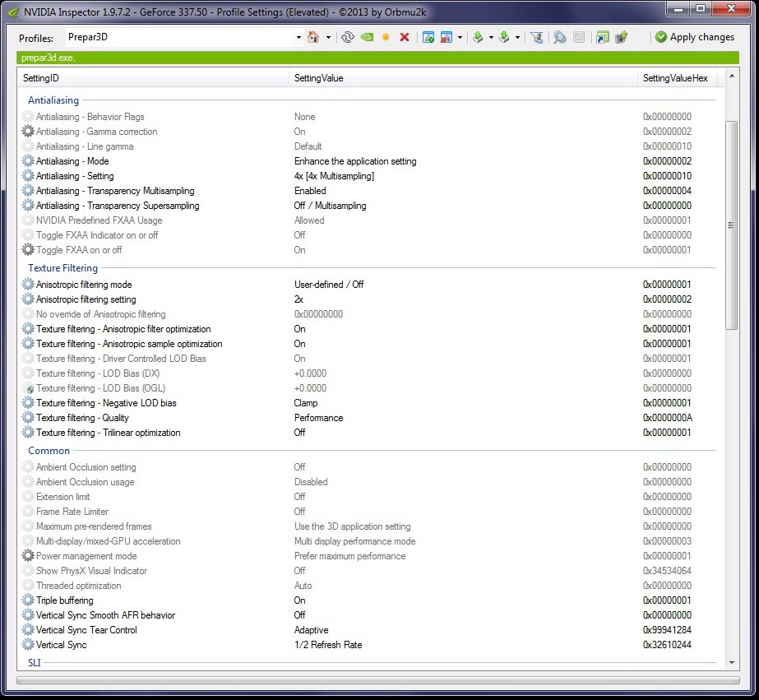
Task: Click gear icon beside Vertical Sync Tear Control
Action: click(x=28, y=630)
